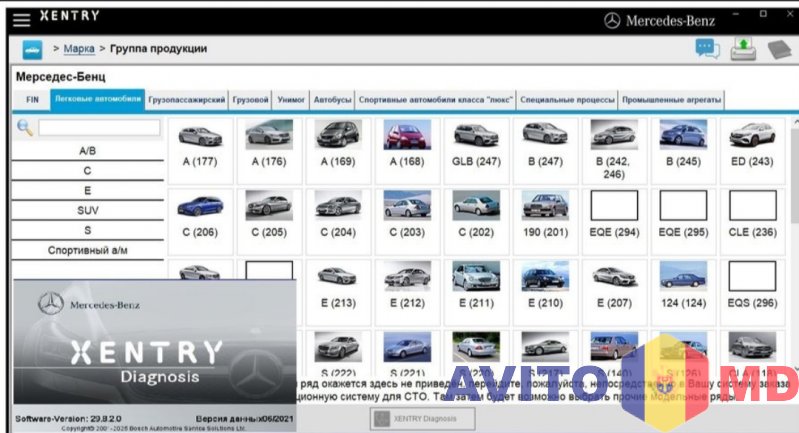Open the chat feedback icon
The width and height of the screenshot is (799, 433).
point(708,49)
